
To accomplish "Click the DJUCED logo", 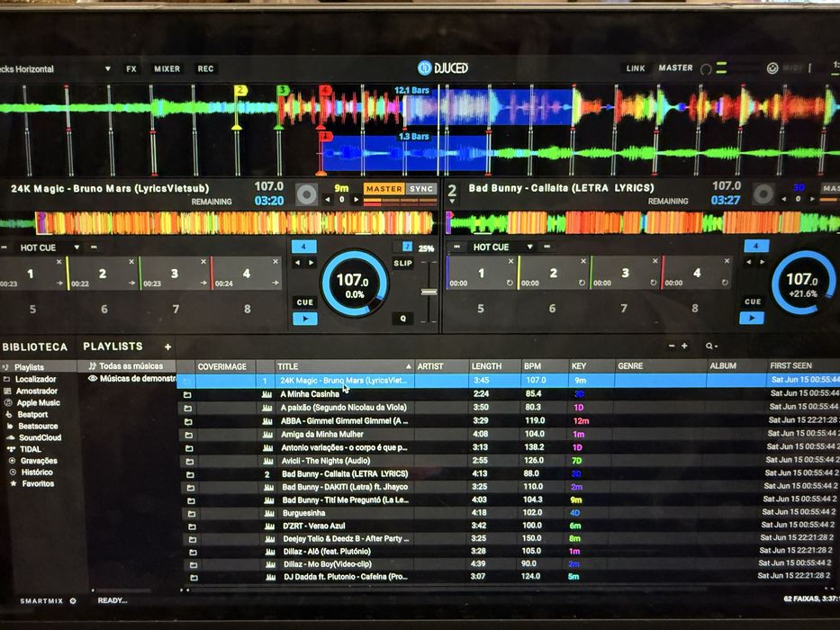I will [x=442, y=67].
